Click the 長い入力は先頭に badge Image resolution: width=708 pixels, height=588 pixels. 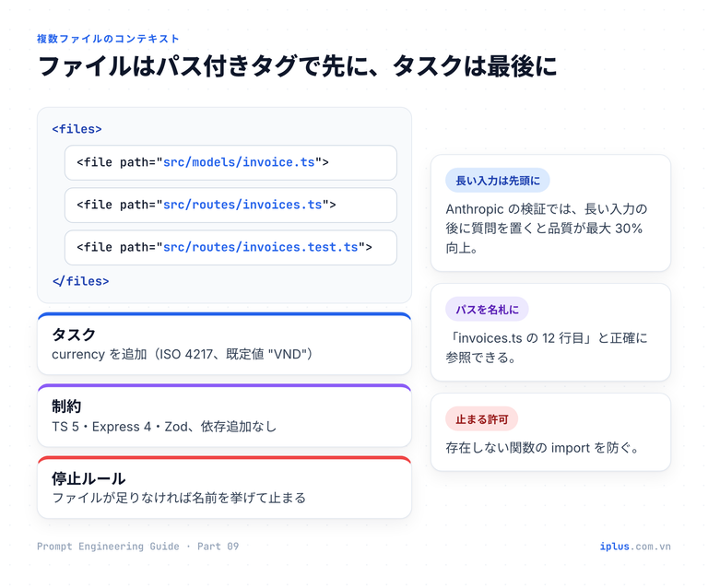498,181
